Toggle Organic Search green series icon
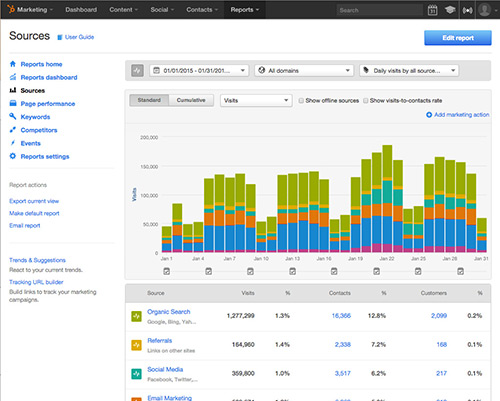500x401 pixels. pos(136,316)
